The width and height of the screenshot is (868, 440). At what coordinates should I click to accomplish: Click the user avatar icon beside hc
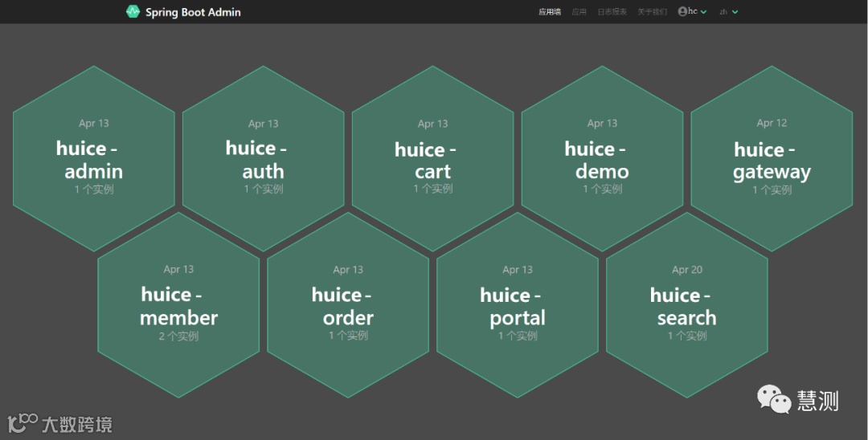tap(682, 11)
